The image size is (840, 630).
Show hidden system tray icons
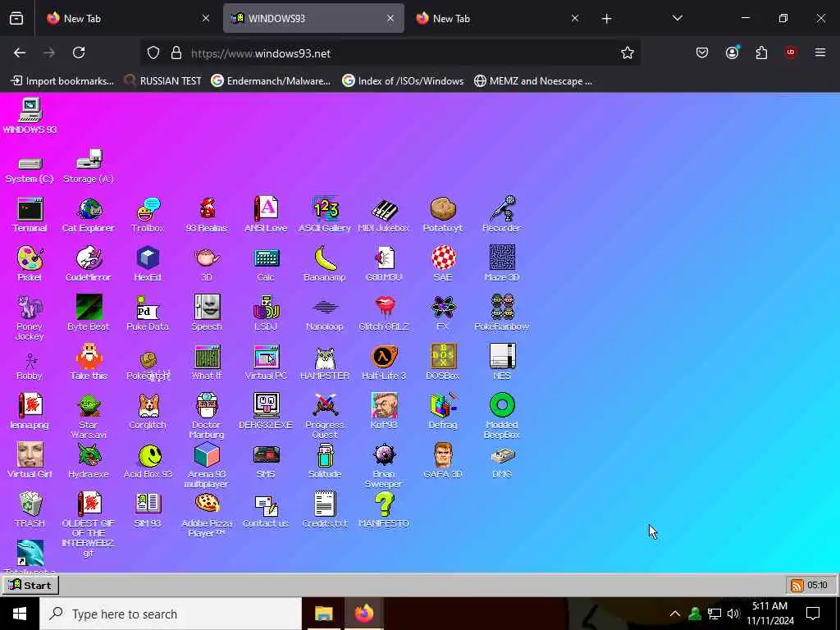click(x=675, y=614)
